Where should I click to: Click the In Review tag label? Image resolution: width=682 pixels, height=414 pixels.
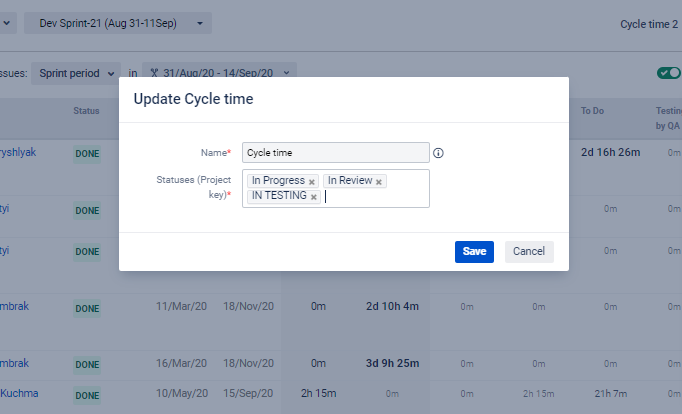tap(350, 180)
